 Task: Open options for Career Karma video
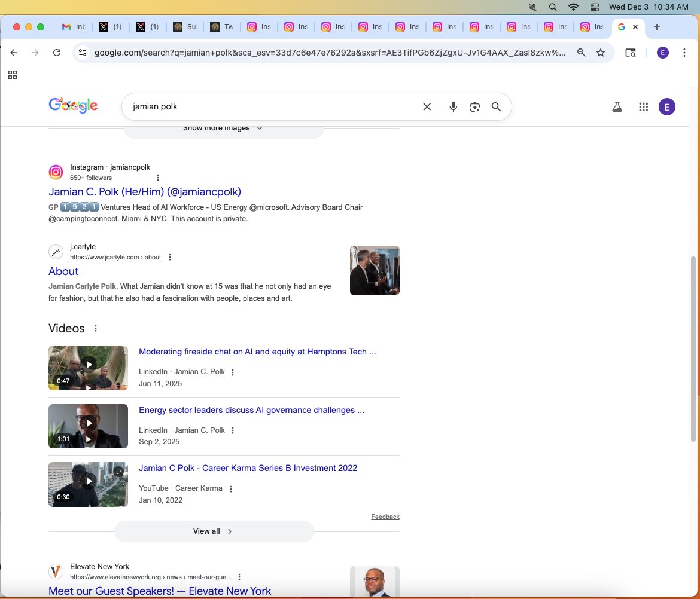[231, 489]
